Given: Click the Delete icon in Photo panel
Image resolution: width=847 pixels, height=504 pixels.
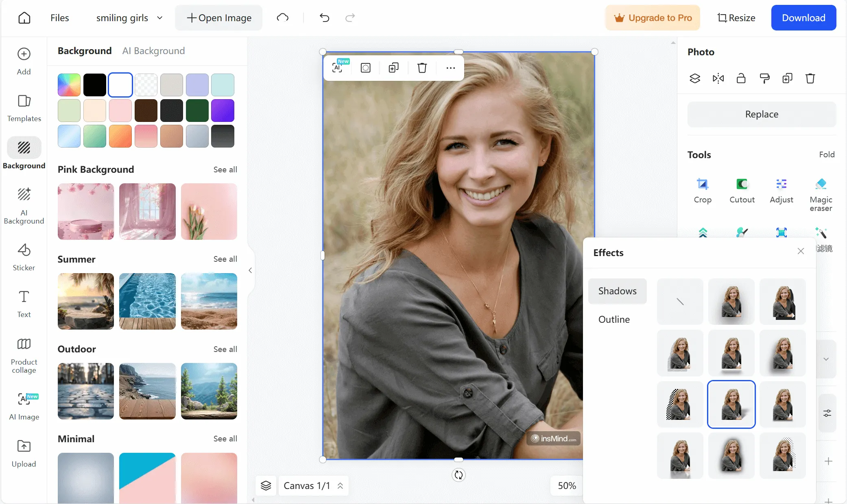Looking at the screenshot, I should pyautogui.click(x=810, y=78).
